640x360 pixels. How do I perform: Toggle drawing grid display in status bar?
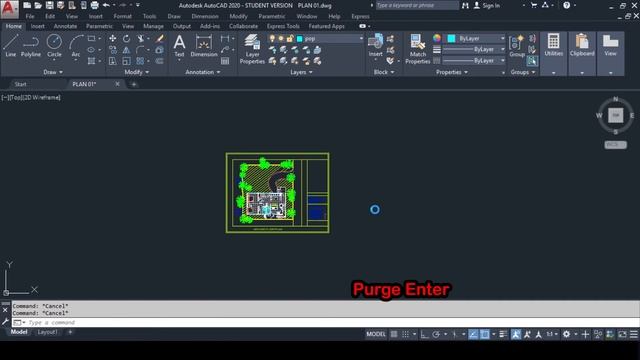(394, 334)
